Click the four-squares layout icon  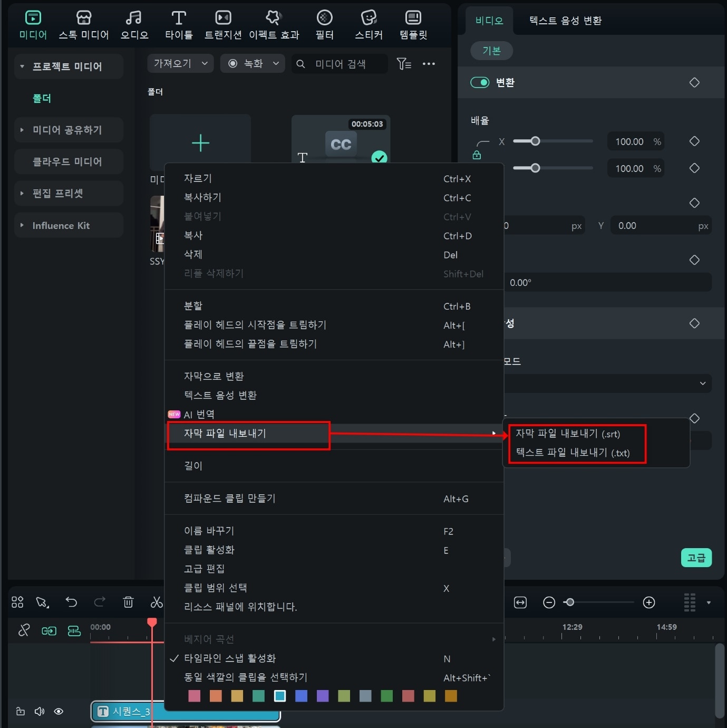(x=17, y=602)
